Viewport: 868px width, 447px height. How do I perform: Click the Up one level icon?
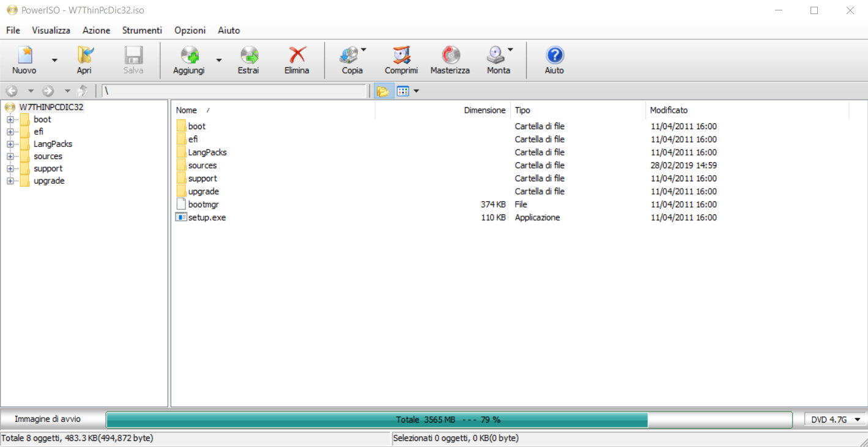click(x=83, y=91)
